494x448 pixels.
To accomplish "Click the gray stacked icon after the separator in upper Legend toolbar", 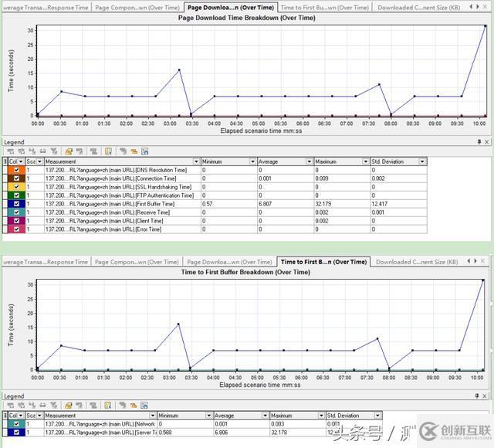I will point(123,151).
